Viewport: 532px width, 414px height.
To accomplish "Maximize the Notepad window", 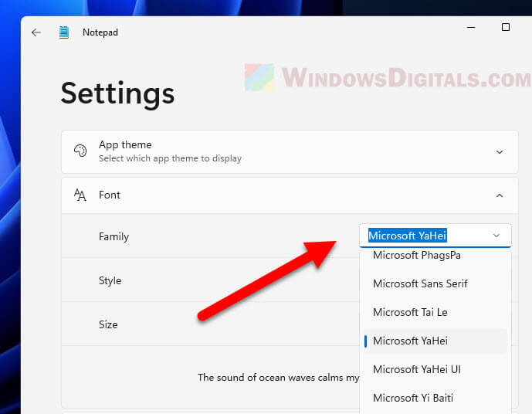I will point(506,27).
